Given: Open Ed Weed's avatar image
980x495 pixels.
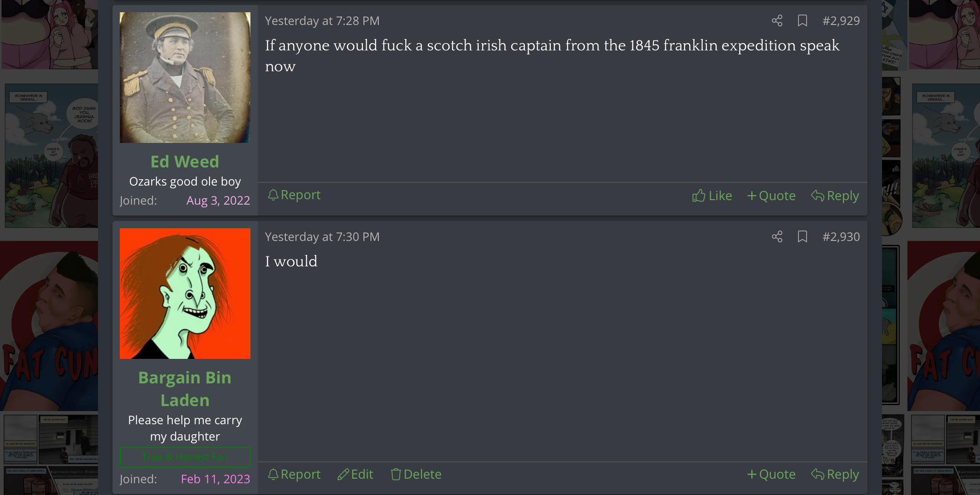Looking at the screenshot, I should (185, 78).
